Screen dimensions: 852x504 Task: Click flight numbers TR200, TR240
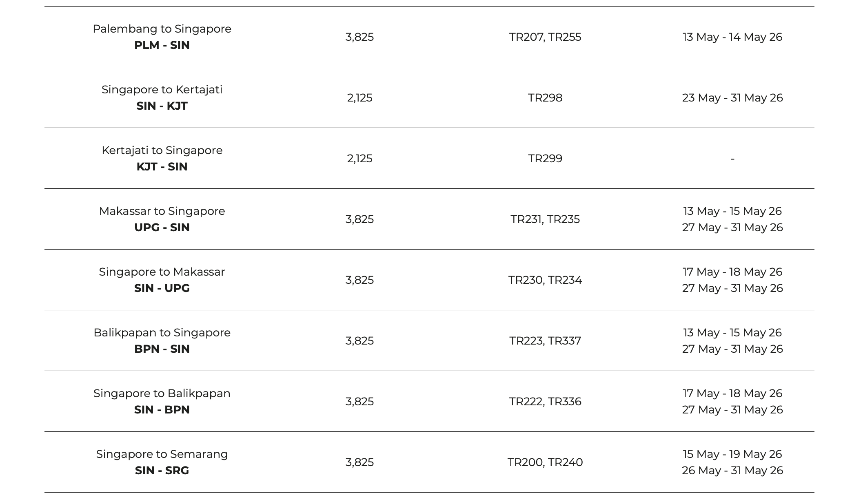[x=545, y=462]
